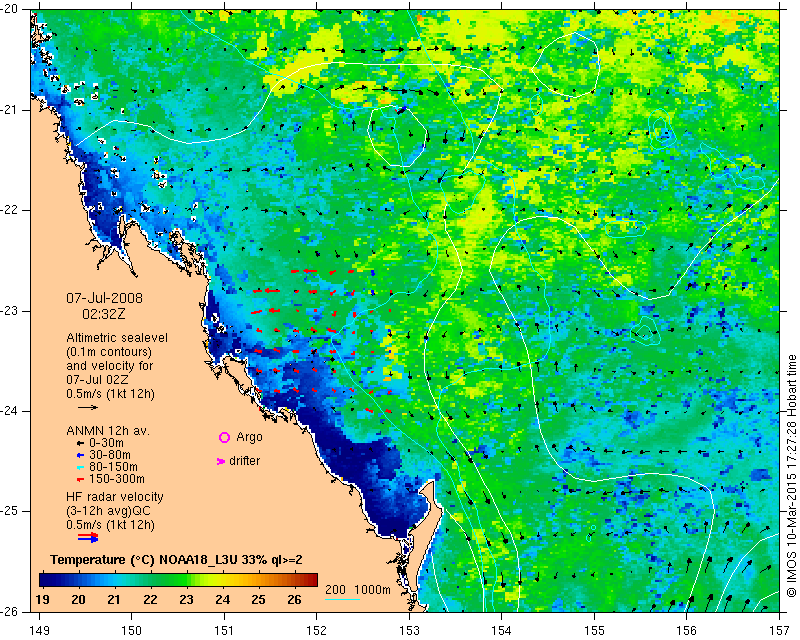Screen dimensions: 800x640
Task: Click the Altimetric sealevel text
Action: click(x=117, y=338)
